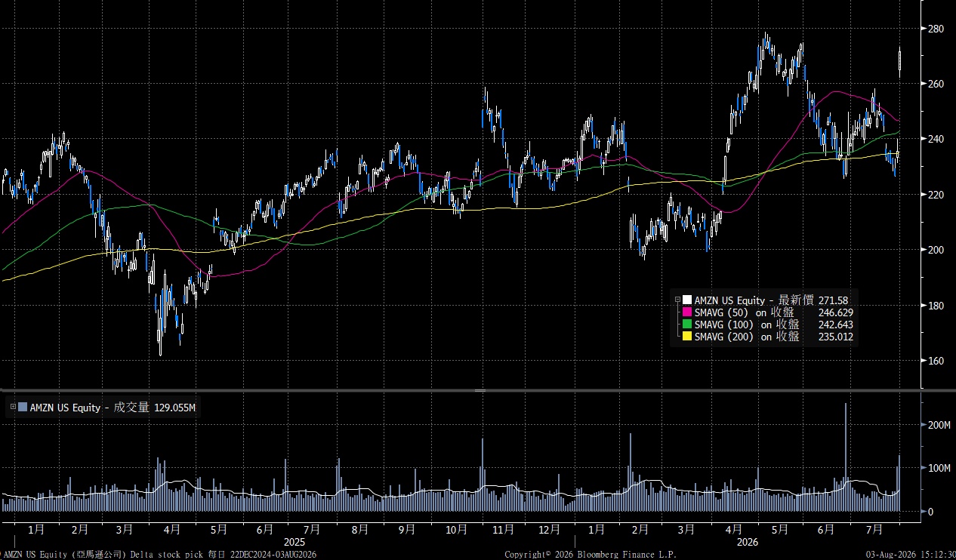Select the SMAVG (200) on 收盤 legend row
956x560 pixels.
(768, 337)
